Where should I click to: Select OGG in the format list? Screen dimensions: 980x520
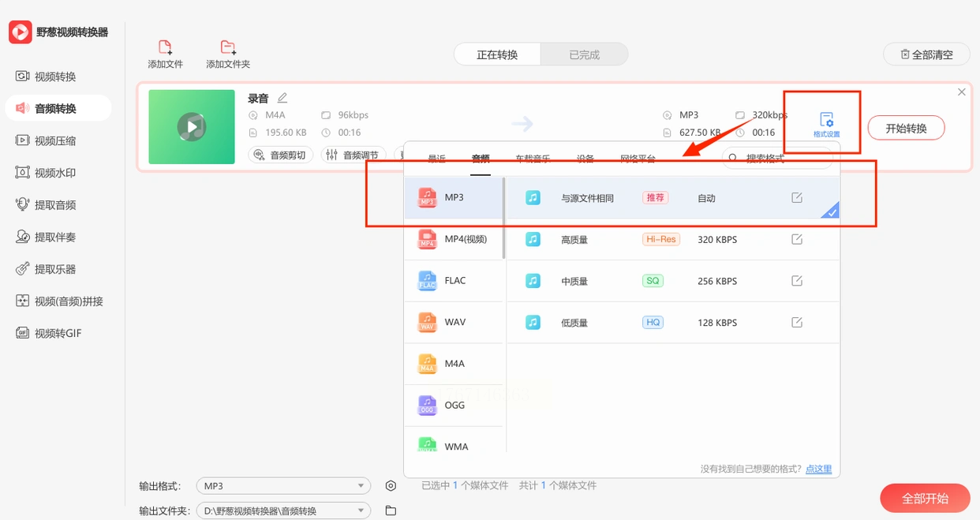click(x=454, y=405)
